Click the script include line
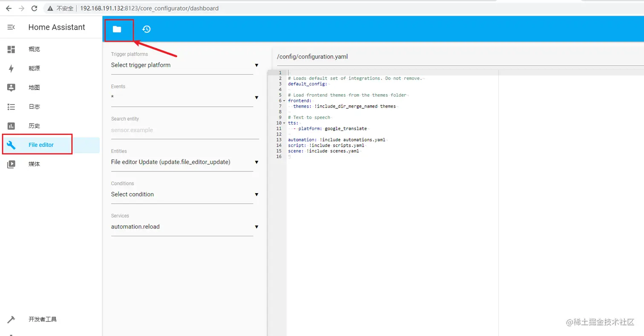This screenshot has width=644, height=336. tap(326, 145)
